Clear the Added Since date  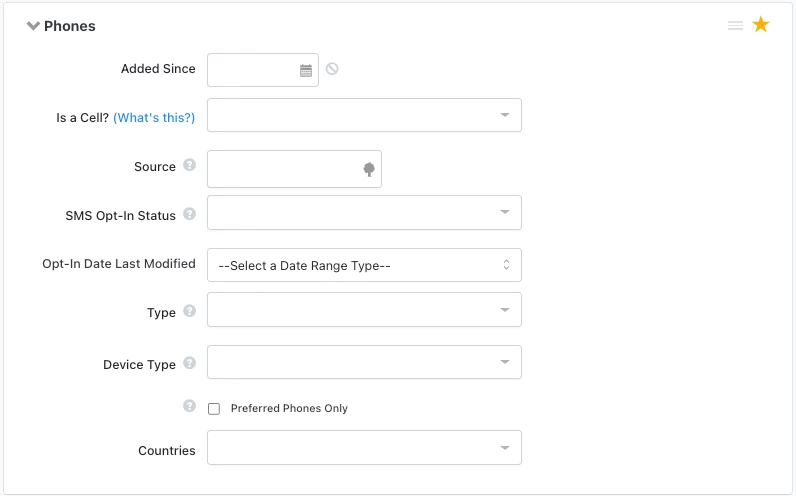[332, 69]
